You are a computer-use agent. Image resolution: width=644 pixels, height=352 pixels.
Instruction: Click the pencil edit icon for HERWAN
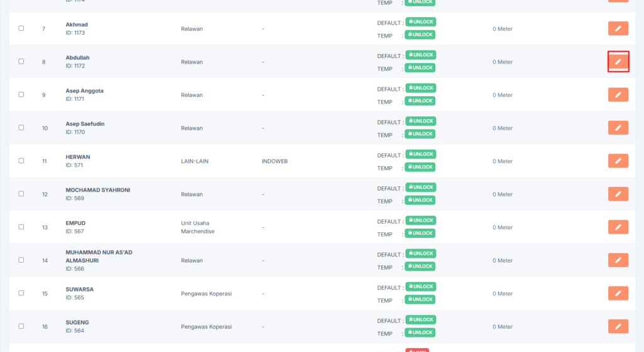pyautogui.click(x=618, y=161)
